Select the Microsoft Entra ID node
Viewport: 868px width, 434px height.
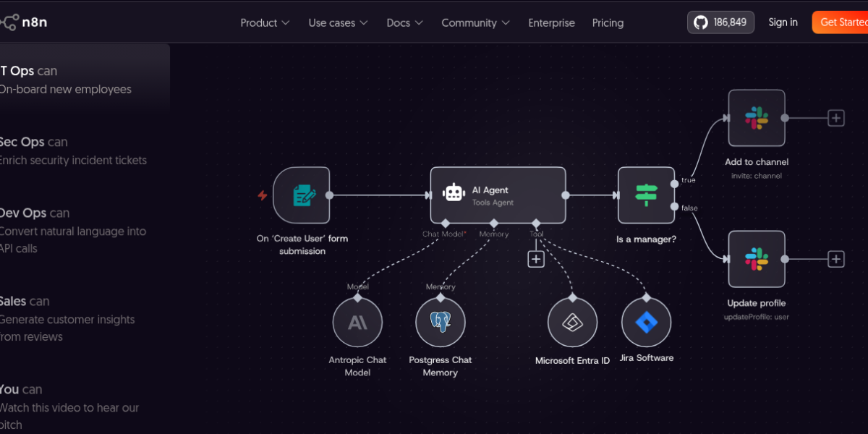572,323
